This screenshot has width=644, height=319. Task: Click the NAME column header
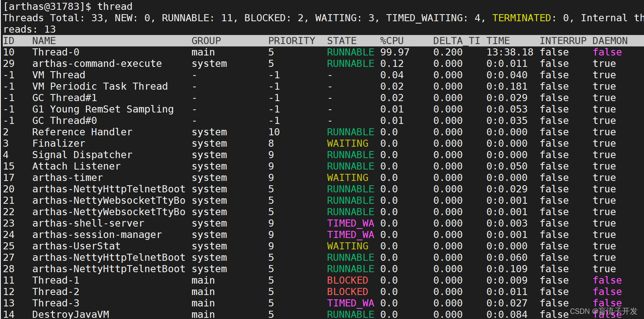point(44,41)
